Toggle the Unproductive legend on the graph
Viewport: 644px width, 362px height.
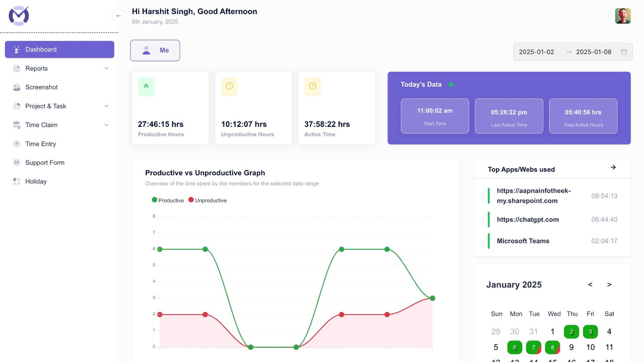pos(207,200)
